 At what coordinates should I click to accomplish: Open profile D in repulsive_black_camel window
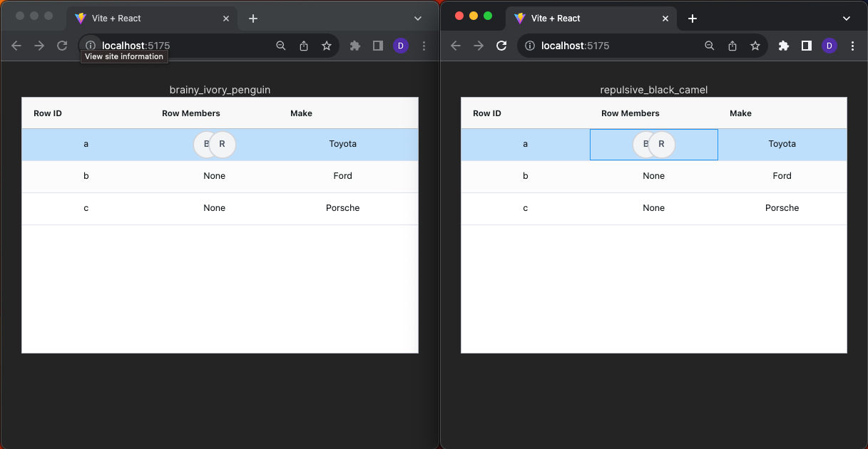point(829,46)
